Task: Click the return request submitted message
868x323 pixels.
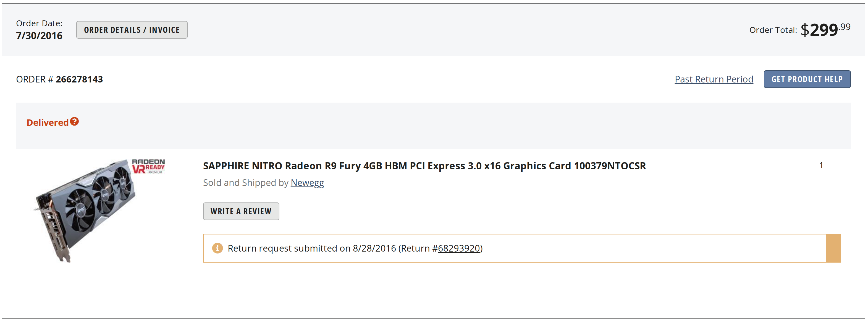Action: click(355, 248)
